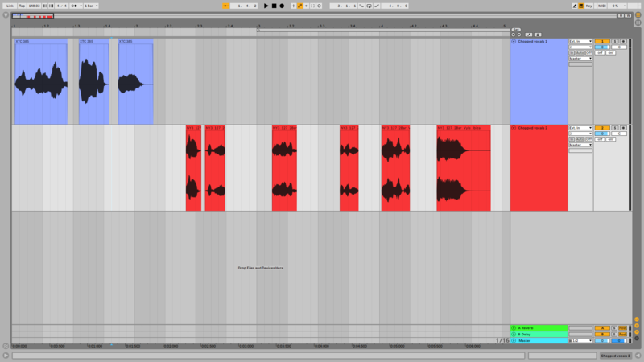The height and width of the screenshot is (362, 644).
Task: Click Phase Nudge Down icon
Action: click(44, 6)
